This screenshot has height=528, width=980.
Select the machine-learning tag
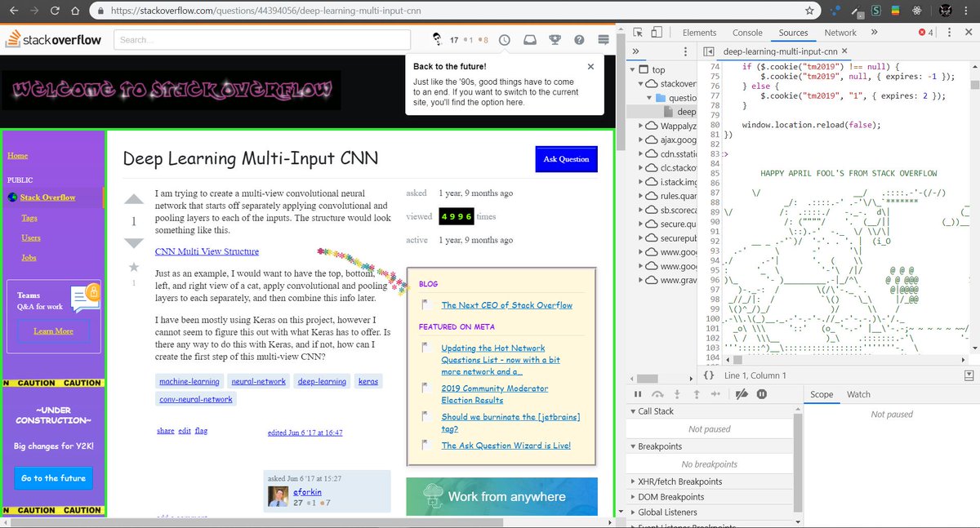pyautogui.click(x=189, y=381)
